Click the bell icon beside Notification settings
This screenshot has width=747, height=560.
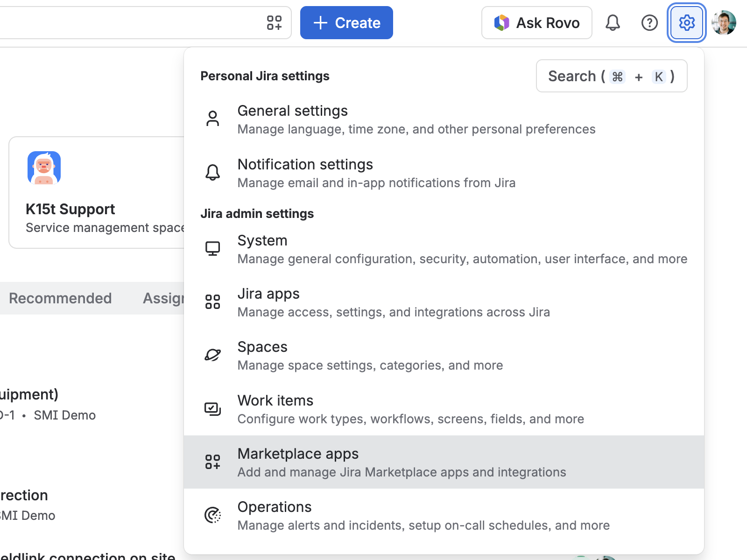212,172
